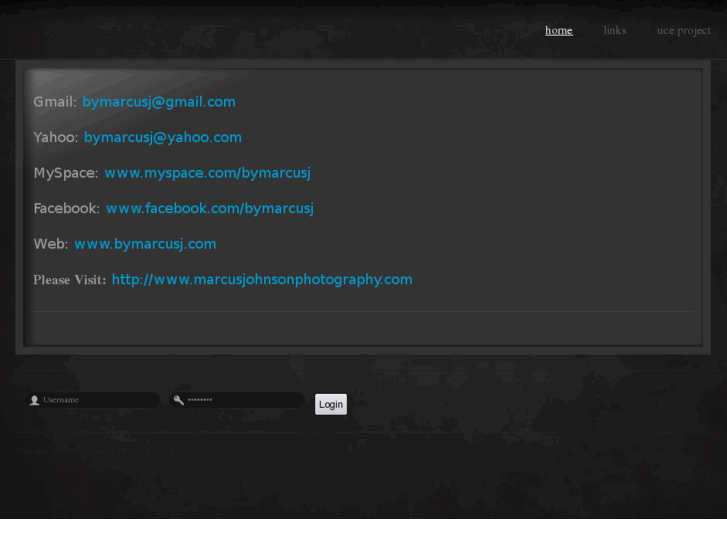Click the Login button
The width and height of the screenshot is (727, 545).
331,404
